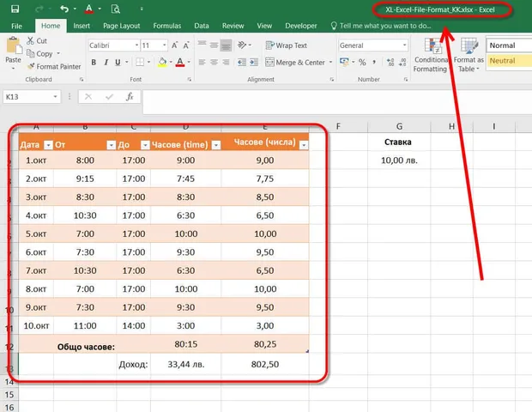This screenshot has height=412, width=532.
Task: Apply the Neutral cell style
Action: [509, 61]
